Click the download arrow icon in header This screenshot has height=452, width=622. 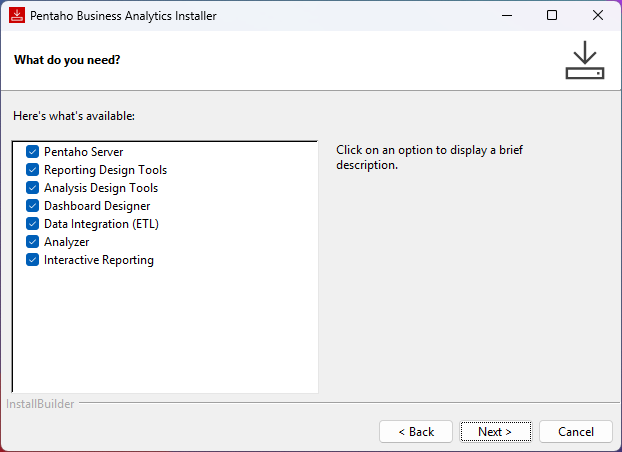tap(585, 60)
